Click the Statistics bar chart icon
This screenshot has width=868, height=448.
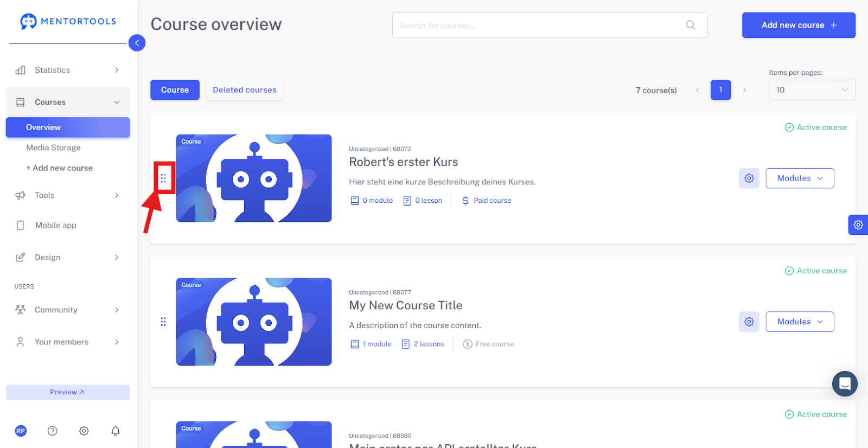click(x=21, y=70)
